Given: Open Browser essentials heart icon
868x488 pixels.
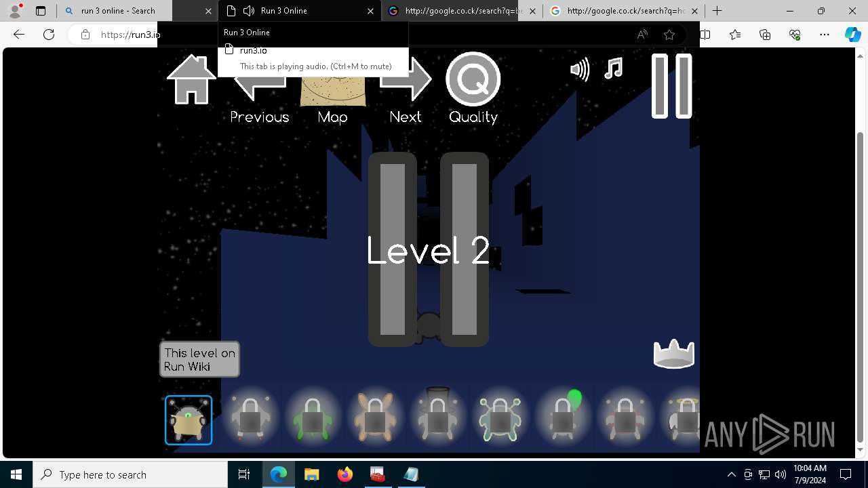Looking at the screenshot, I should (795, 35).
